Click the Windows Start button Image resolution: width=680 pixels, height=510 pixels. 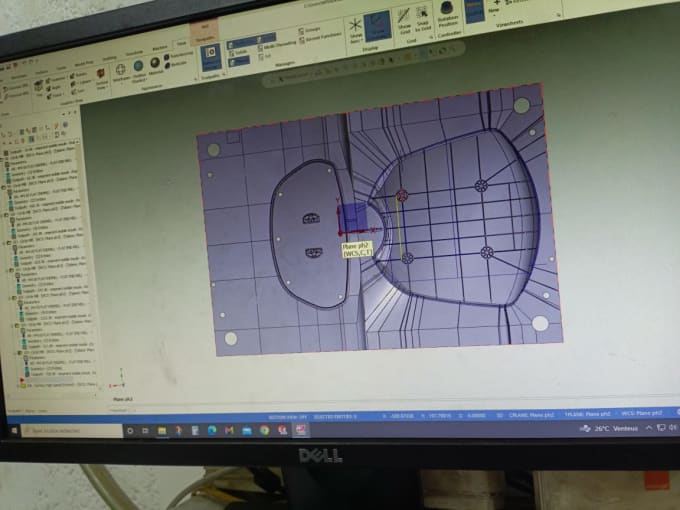coord(14,431)
